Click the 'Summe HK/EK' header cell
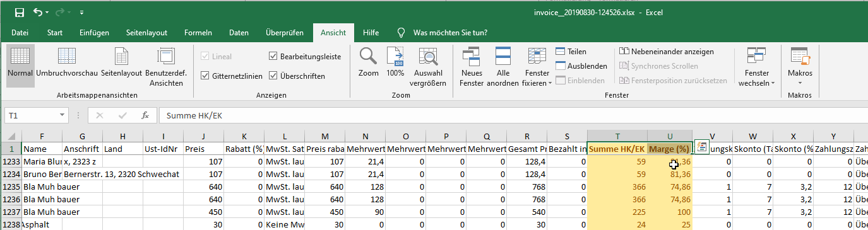 click(x=617, y=149)
